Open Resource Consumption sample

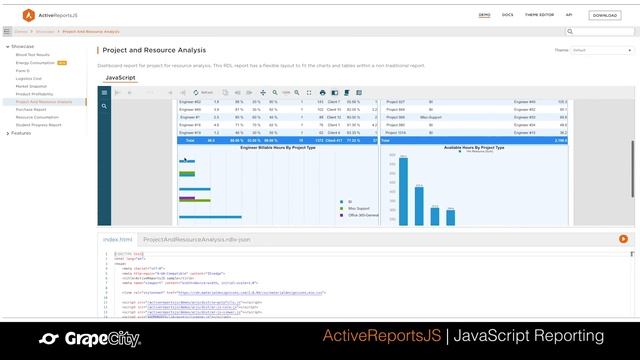pyautogui.click(x=37, y=117)
